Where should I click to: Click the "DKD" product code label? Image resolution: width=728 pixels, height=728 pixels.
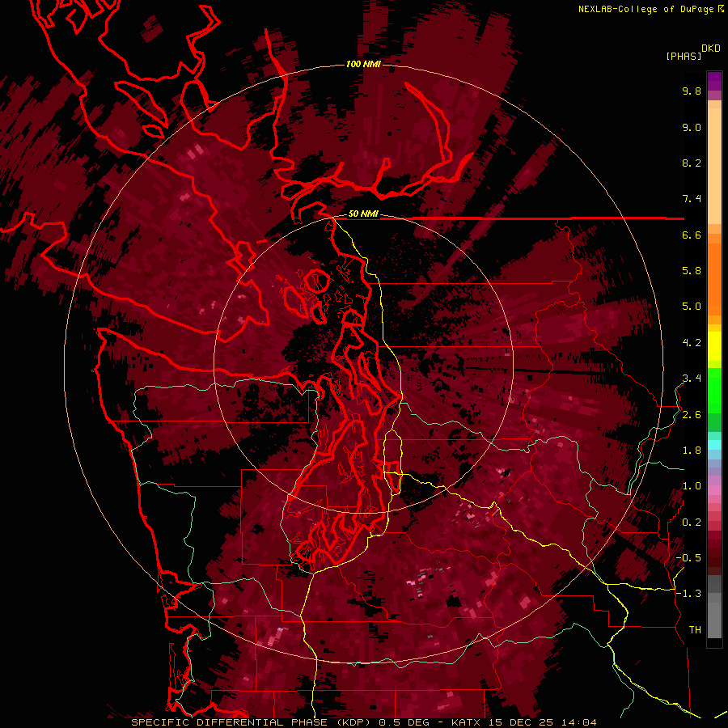pos(711,49)
